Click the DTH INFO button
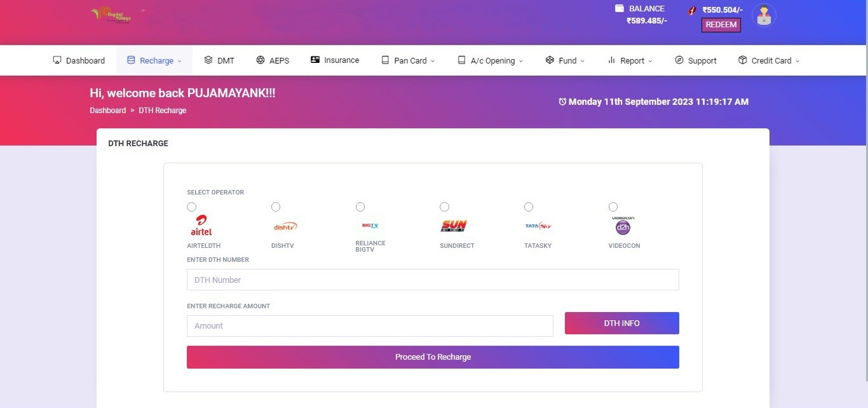The image size is (868, 408). (x=622, y=323)
